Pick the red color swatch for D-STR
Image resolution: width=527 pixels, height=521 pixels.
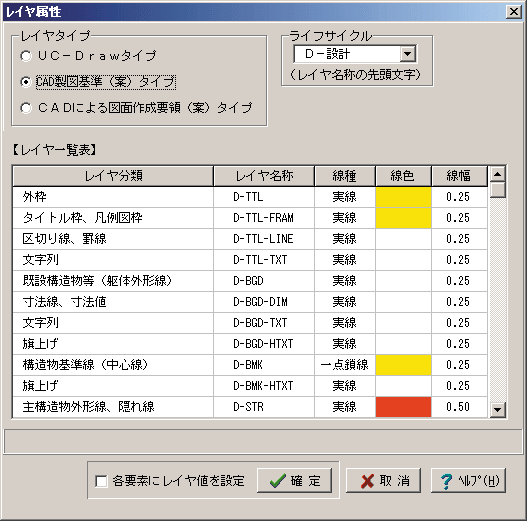tap(403, 407)
